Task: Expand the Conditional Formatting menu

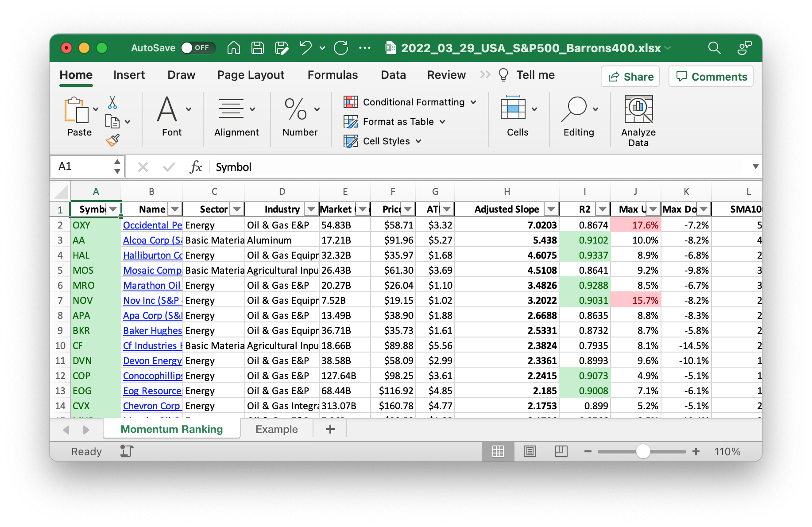Action: pos(410,102)
